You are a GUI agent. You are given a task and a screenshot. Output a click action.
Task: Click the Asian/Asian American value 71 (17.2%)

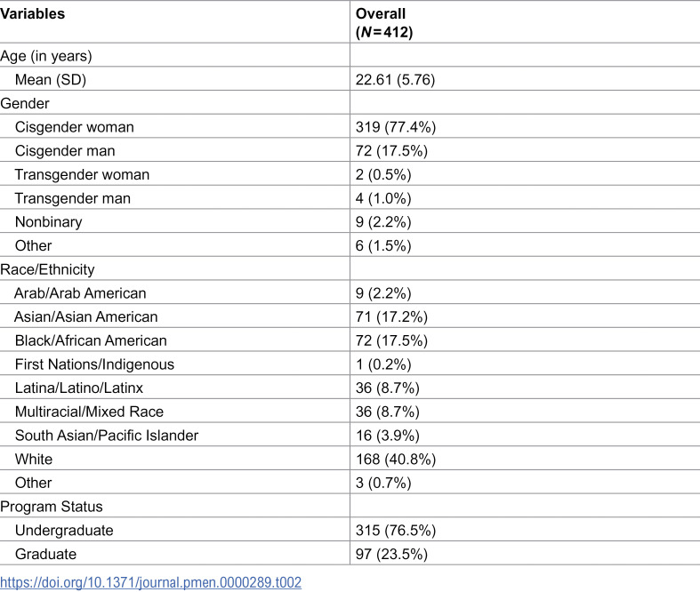pos(391,316)
